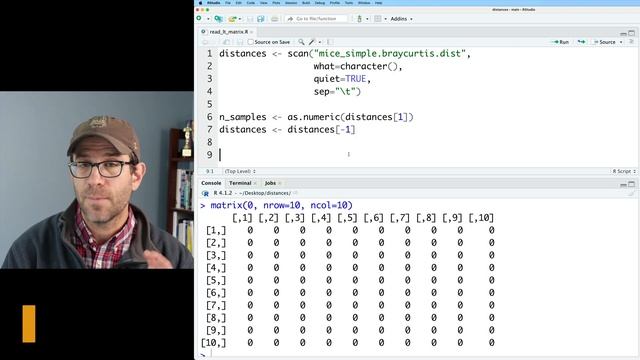
Task: Click the R logo in console header
Action: [205, 193]
